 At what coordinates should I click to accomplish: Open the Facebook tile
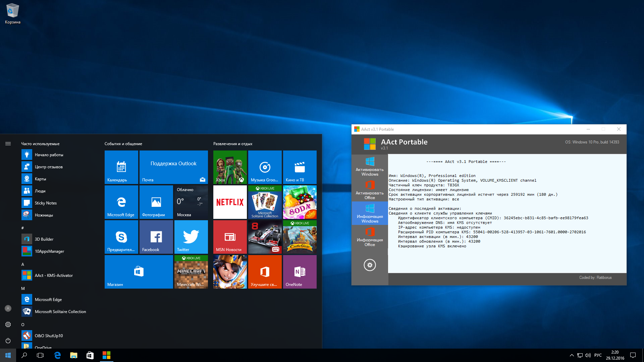tap(156, 237)
